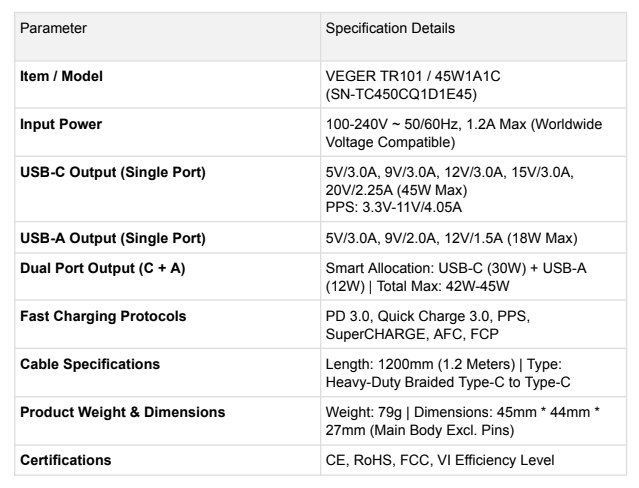This screenshot has height=488, width=639.
Task: Select the Fast Charging Protocols label
Action: (x=103, y=316)
